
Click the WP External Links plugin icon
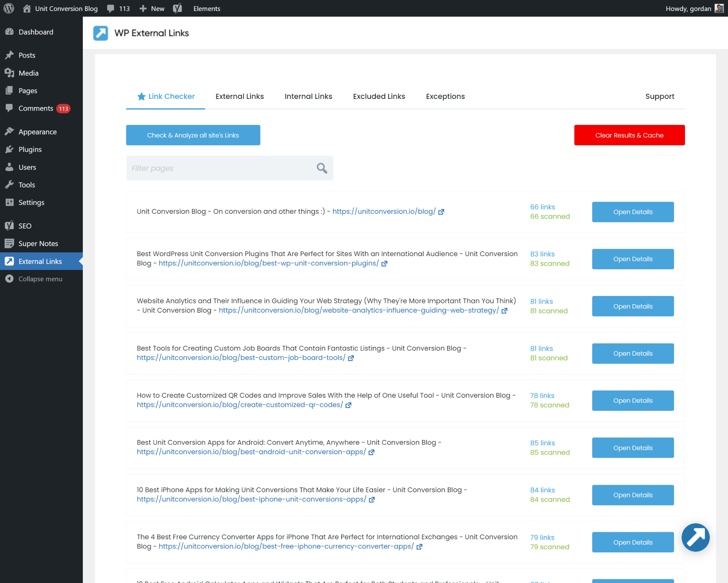click(100, 33)
